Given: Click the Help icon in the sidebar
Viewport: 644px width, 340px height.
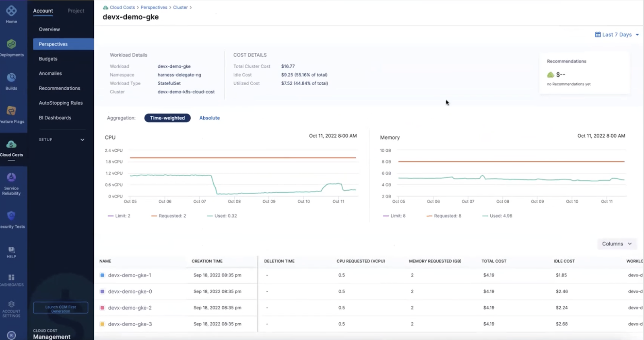Looking at the screenshot, I should coord(11,250).
